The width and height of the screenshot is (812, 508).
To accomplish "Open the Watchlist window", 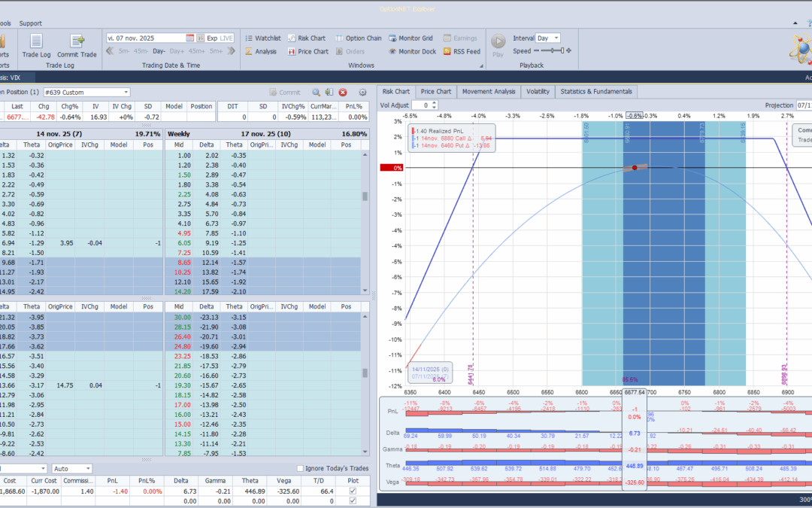I will (262, 38).
